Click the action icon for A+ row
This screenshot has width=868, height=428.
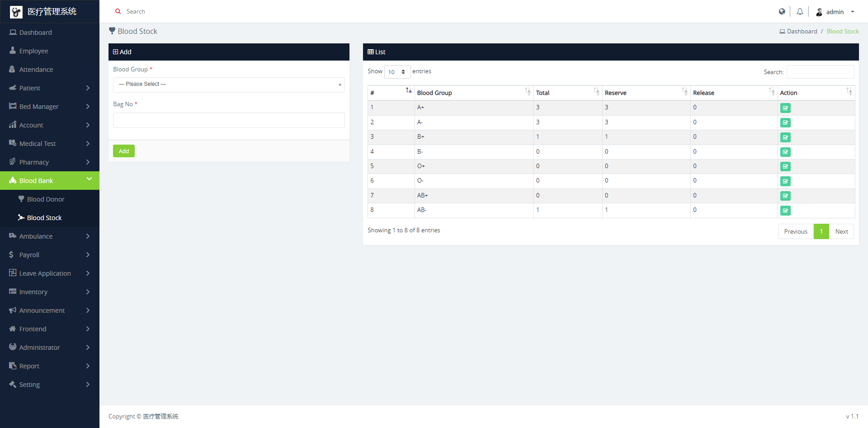785,108
